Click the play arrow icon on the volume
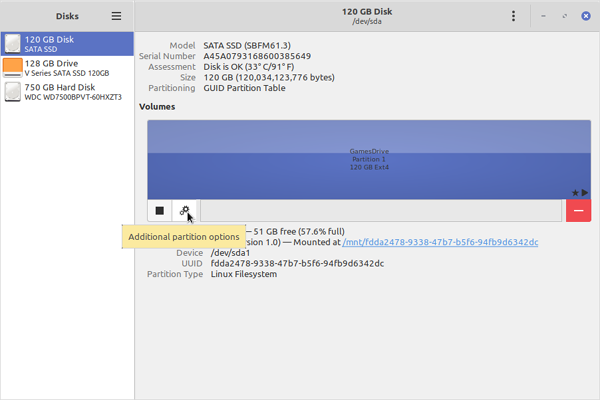This screenshot has height=400, width=600. coord(584,192)
